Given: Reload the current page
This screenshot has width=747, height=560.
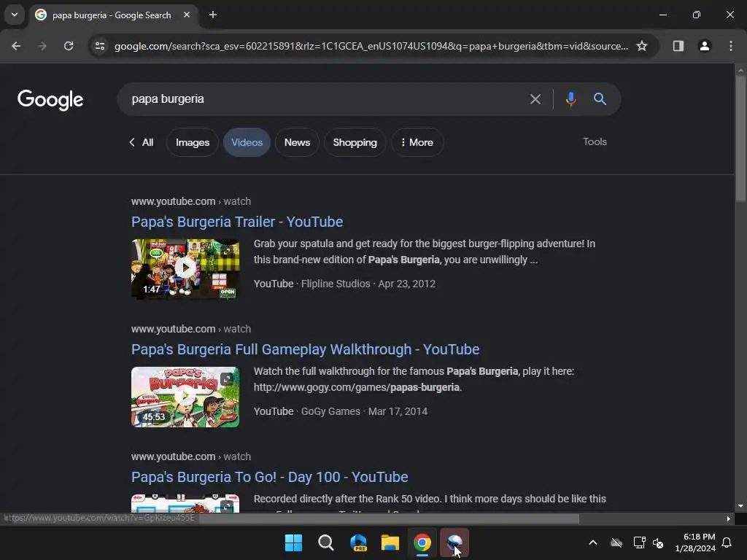Looking at the screenshot, I should pos(69,46).
